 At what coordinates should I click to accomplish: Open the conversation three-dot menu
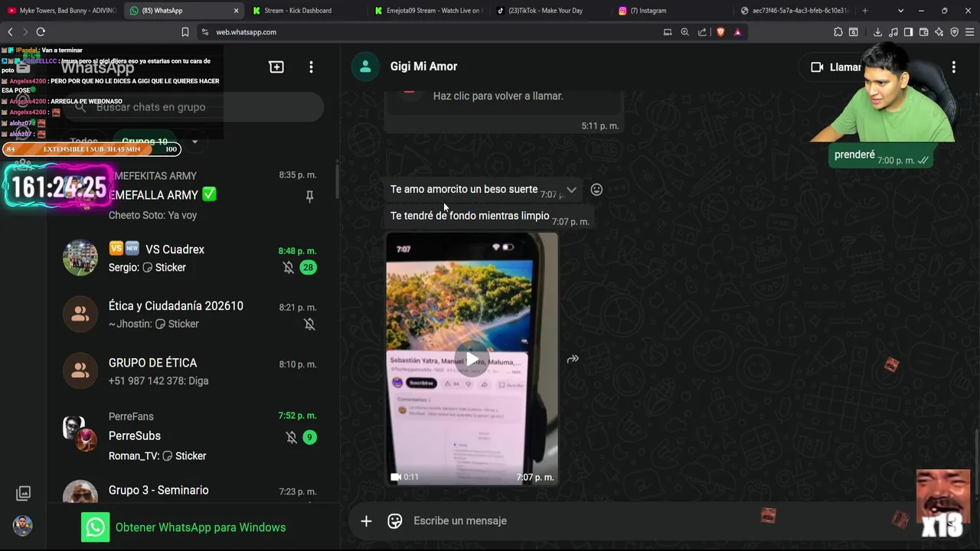[x=953, y=67]
